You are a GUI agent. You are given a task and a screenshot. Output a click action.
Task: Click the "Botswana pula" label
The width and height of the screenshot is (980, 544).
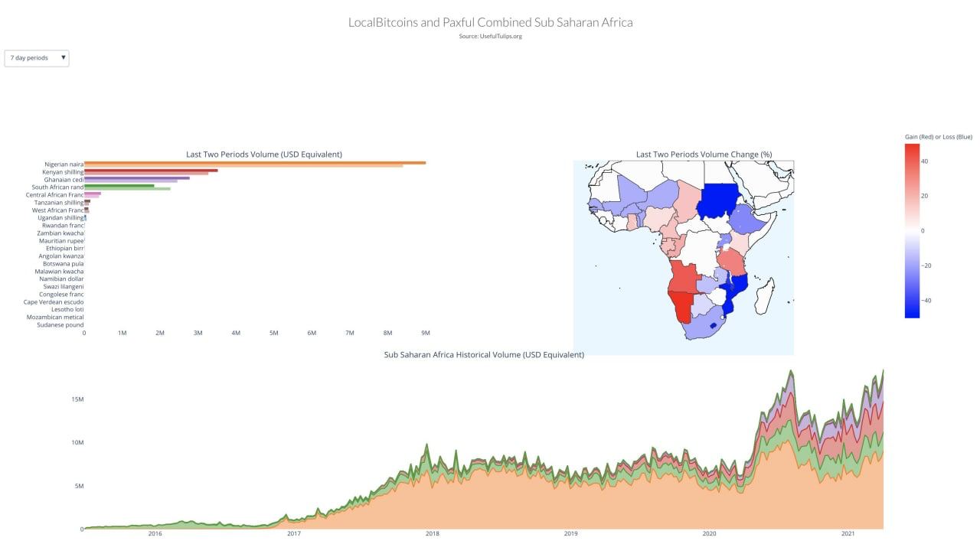(64, 264)
